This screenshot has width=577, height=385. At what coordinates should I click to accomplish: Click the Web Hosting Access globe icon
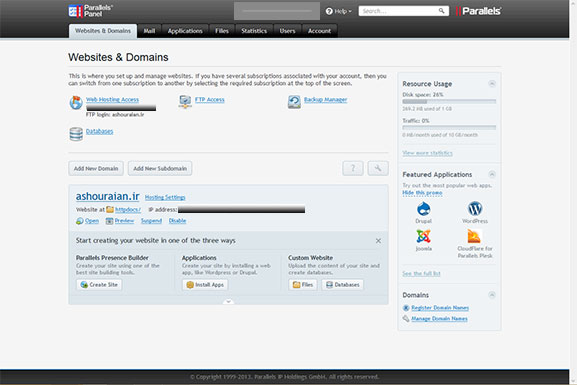pyautogui.click(x=76, y=102)
